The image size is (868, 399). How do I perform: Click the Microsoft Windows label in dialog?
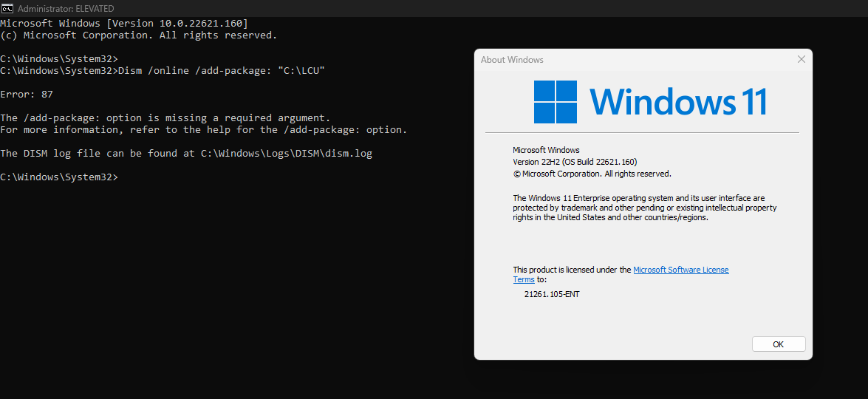(x=547, y=150)
